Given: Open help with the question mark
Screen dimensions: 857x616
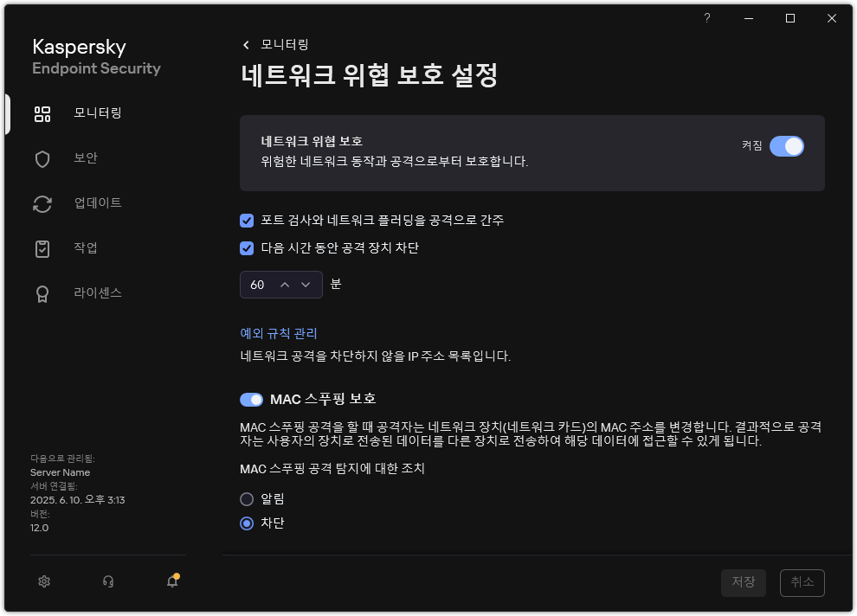Looking at the screenshot, I should (706, 18).
